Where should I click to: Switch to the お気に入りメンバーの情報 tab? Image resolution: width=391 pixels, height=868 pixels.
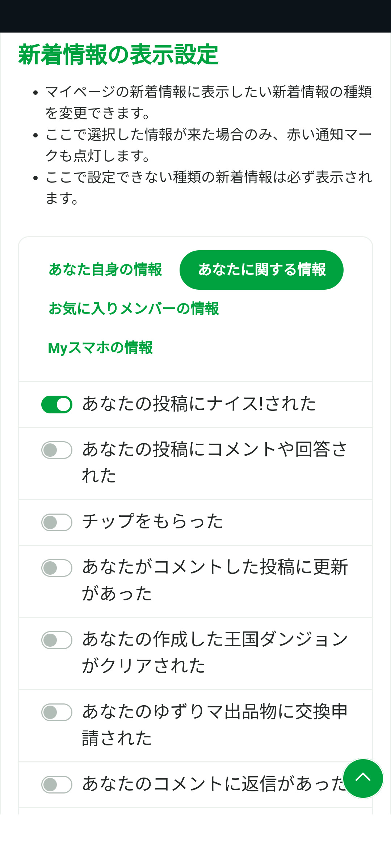(x=134, y=309)
